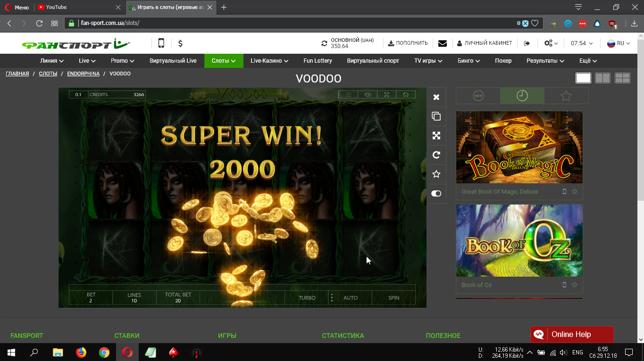Mute the Voodoo slot sound
This screenshot has height=361, width=644.
[x=368, y=94]
